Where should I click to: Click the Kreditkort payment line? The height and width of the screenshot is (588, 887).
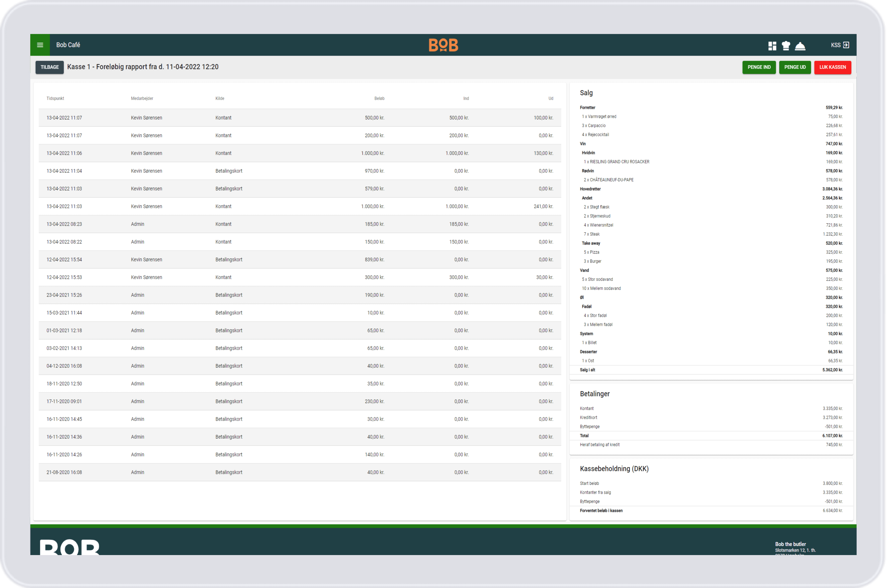[x=712, y=418]
